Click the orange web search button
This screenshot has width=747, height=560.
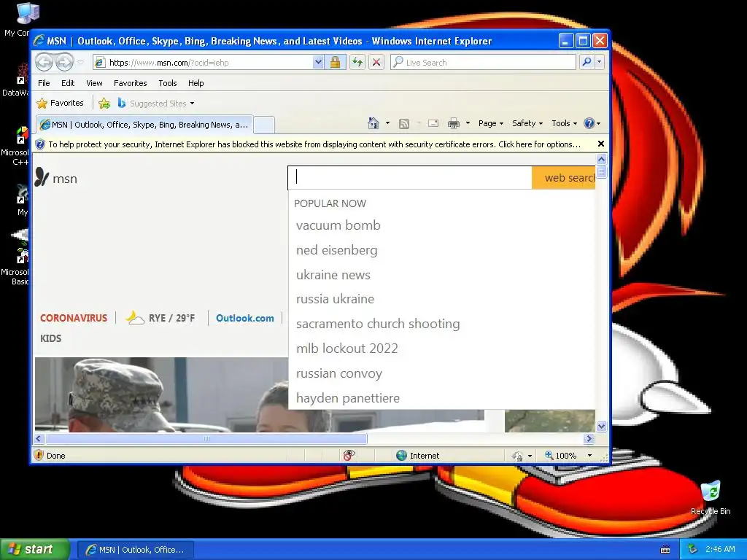pos(564,178)
